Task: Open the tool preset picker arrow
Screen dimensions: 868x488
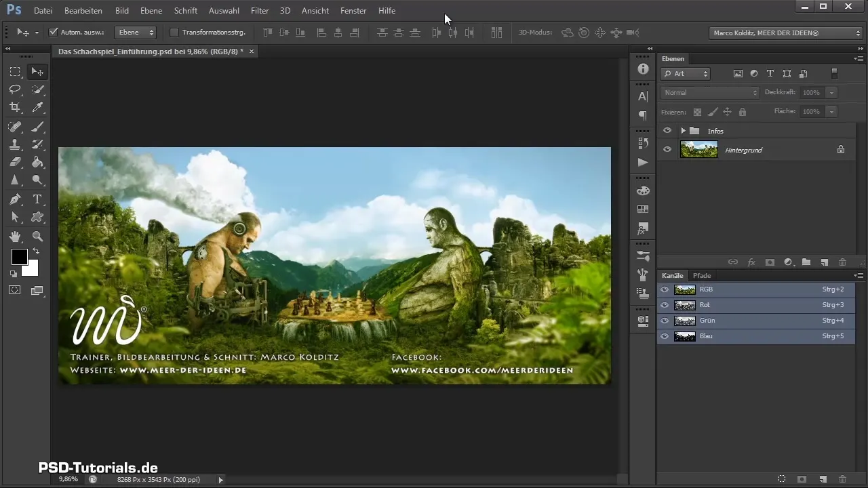Action: (36, 32)
